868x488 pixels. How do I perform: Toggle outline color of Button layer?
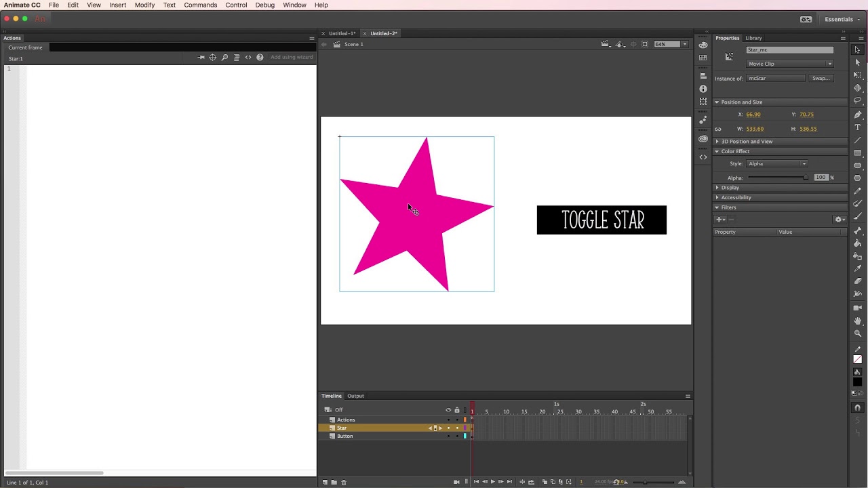pyautogui.click(x=465, y=436)
